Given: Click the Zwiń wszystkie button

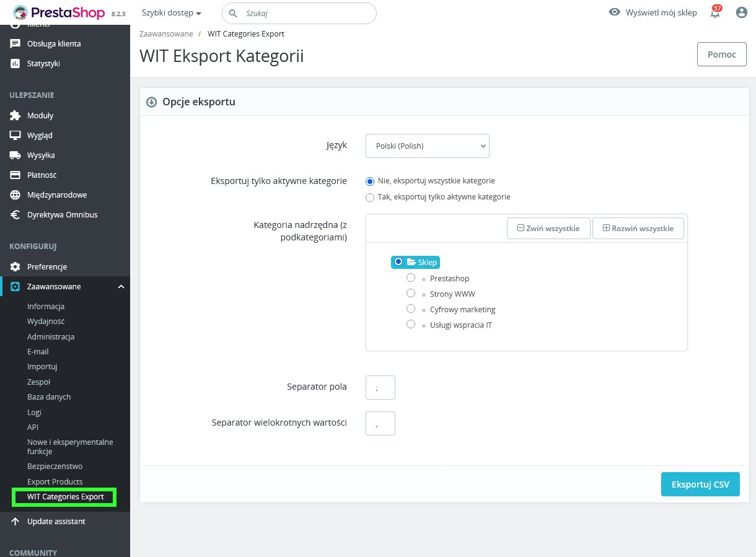Looking at the screenshot, I should point(548,229).
